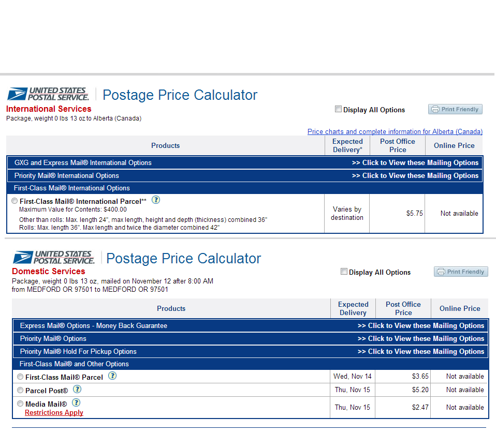The width and height of the screenshot is (496, 448).
Task: Collapse First-Class Mail International Options header
Action: [245, 188]
